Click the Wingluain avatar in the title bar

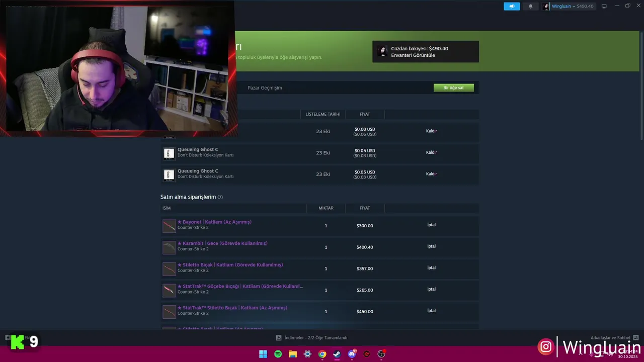[x=547, y=7]
